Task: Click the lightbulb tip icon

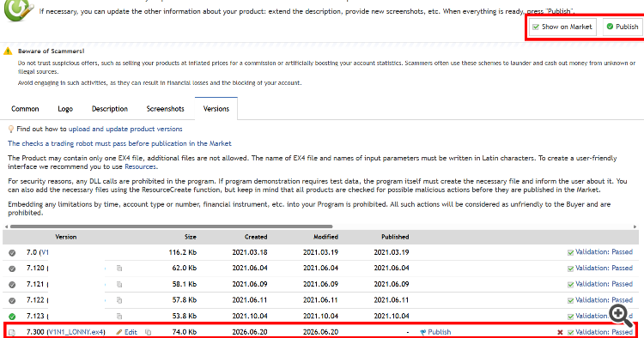Action: (11, 130)
